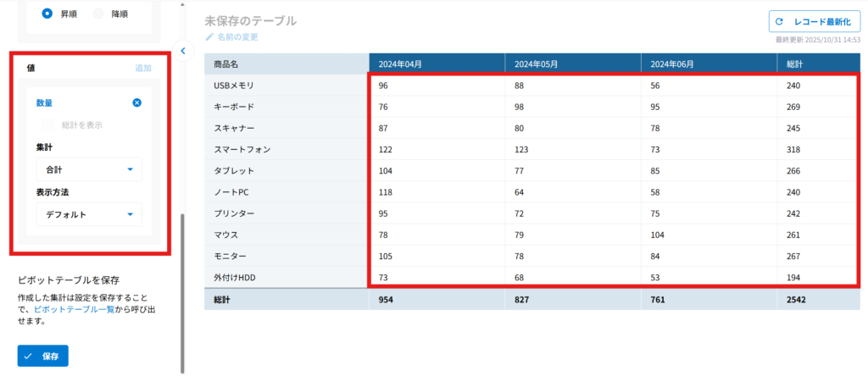Open the 集計 dropdown showing 合計
Viewport: 868px width, 376px height.
(88, 169)
